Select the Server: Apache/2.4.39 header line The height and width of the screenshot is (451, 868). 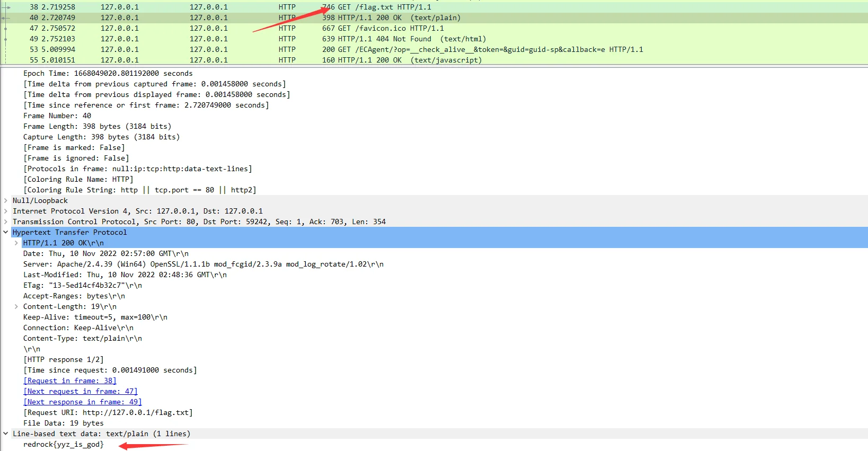point(203,264)
